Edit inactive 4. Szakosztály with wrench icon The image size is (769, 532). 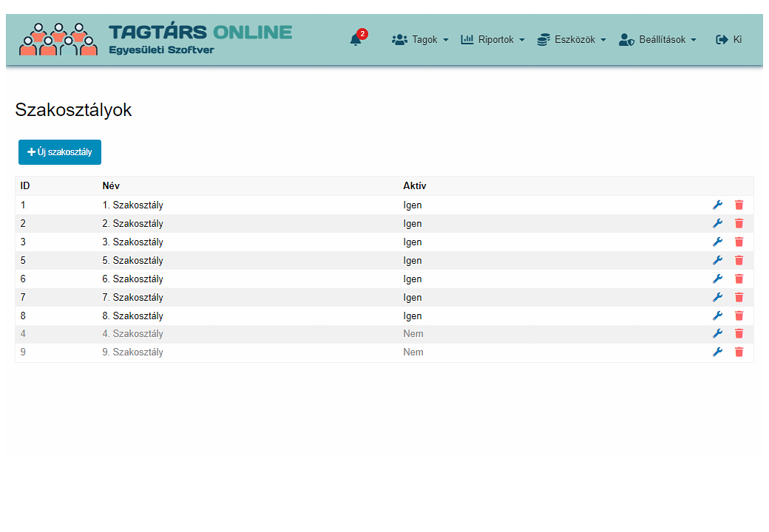(717, 333)
